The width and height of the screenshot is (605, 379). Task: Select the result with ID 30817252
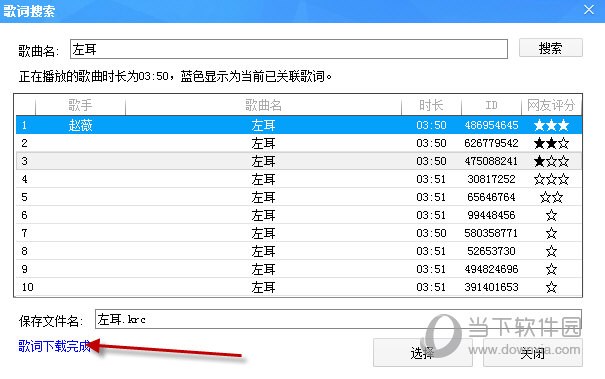click(299, 179)
